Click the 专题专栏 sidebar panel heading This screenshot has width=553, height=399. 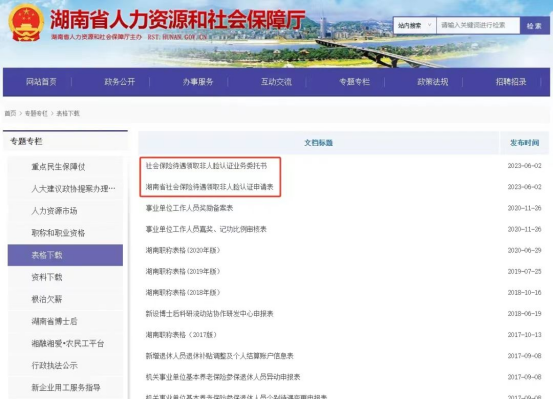coord(26,141)
